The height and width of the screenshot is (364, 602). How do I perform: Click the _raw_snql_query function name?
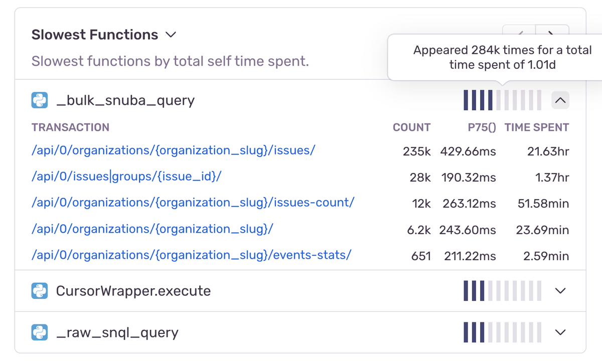coord(117,332)
